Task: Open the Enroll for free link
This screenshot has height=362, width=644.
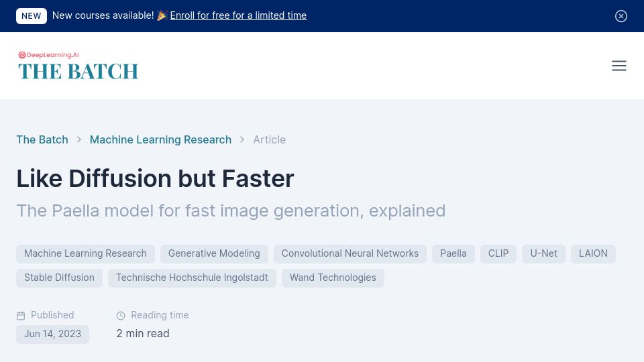Action: [x=238, y=15]
